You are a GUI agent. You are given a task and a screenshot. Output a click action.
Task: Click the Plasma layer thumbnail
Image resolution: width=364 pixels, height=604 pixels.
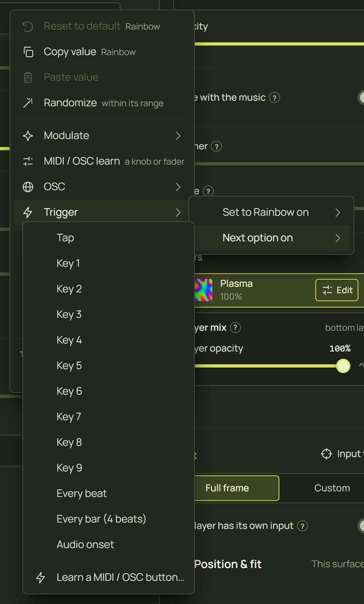(203, 290)
